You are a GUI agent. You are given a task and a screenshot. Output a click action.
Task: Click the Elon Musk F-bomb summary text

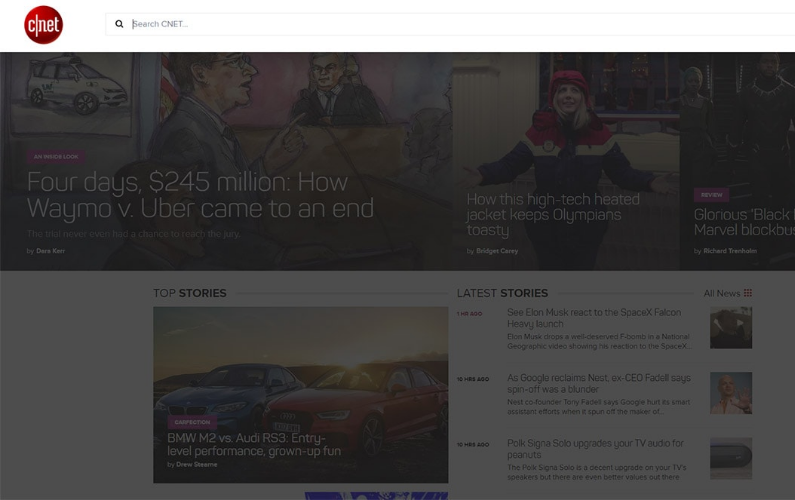pyautogui.click(x=599, y=341)
